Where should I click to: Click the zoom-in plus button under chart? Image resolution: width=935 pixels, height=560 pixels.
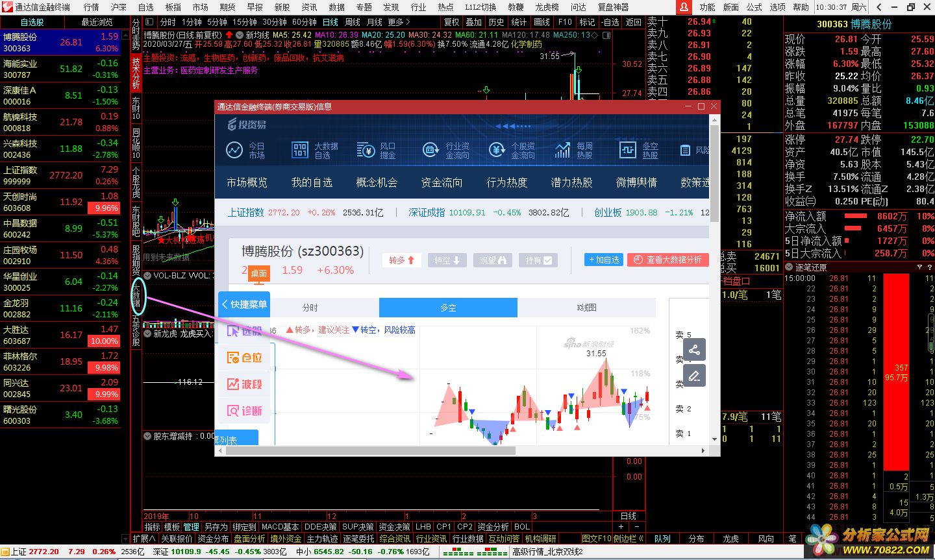[x=622, y=527]
